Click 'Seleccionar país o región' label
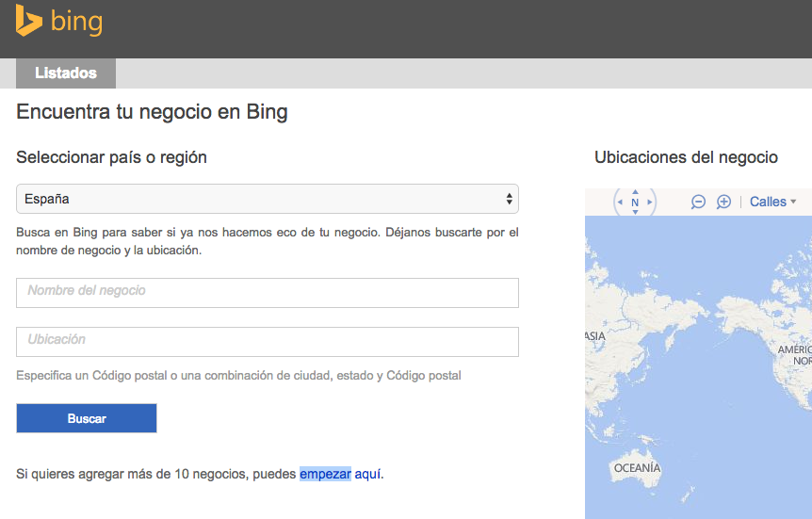This screenshot has width=812, height=519. pos(111,157)
